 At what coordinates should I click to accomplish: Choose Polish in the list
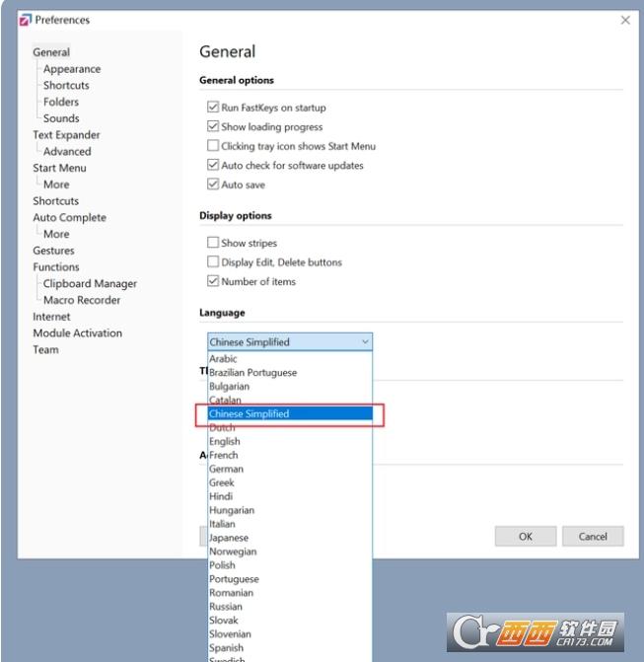point(290,565)
